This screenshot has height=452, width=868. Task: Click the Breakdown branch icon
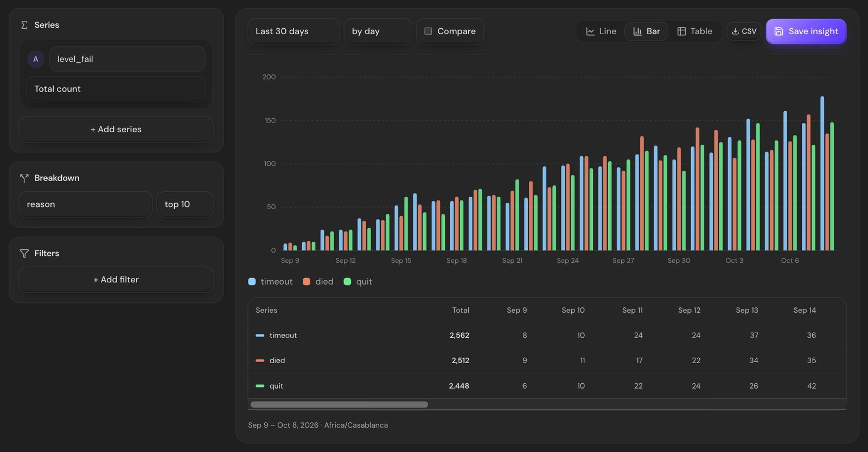(x=24, y=178)
